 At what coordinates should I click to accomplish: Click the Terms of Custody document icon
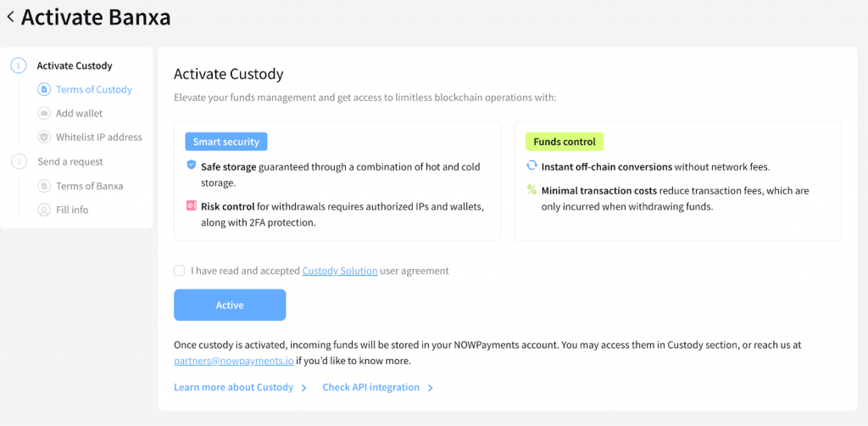(44, 89)
